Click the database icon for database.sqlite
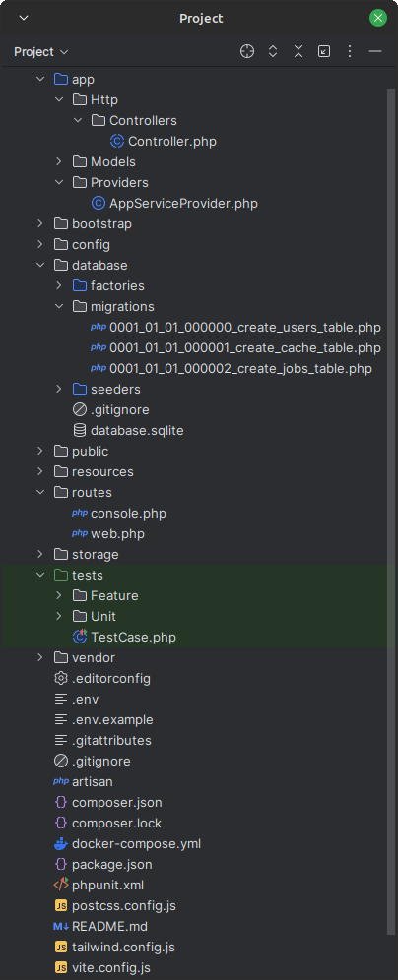This screenshot has width=398, height=980. tap(80, 431)
